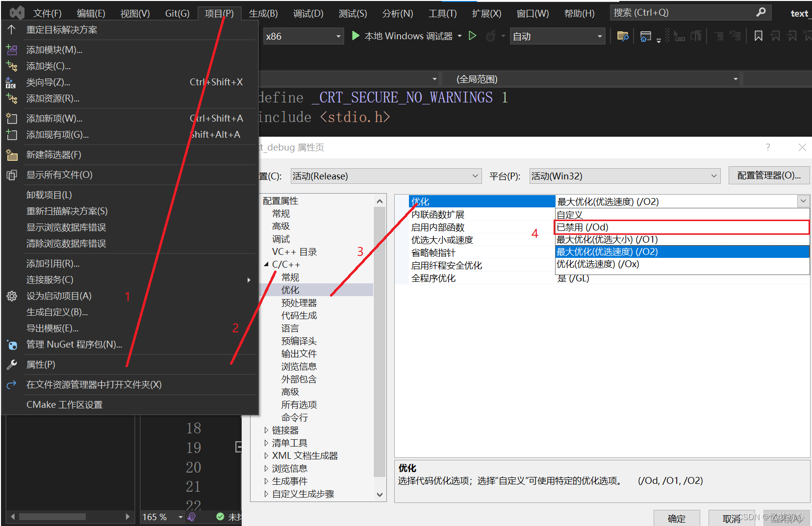
Task: Click the Class Wizard menu icon
Action: pos(11,82)
